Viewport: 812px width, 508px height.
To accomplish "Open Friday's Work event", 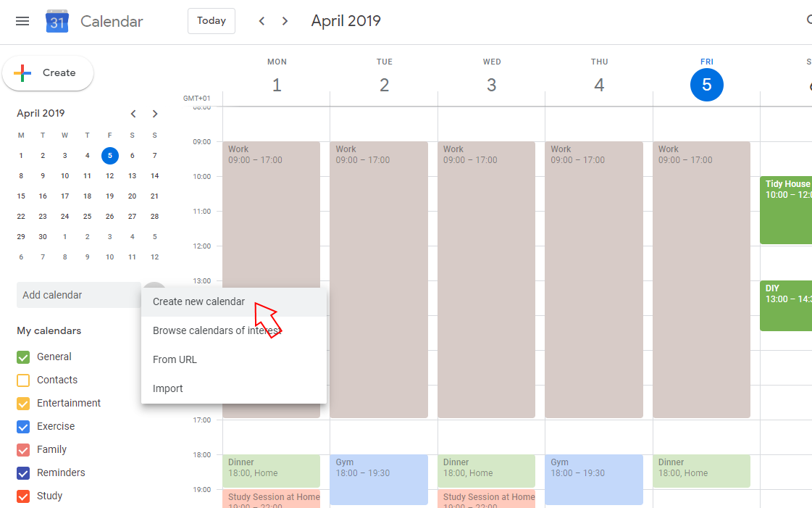I will tap(702, 280).
